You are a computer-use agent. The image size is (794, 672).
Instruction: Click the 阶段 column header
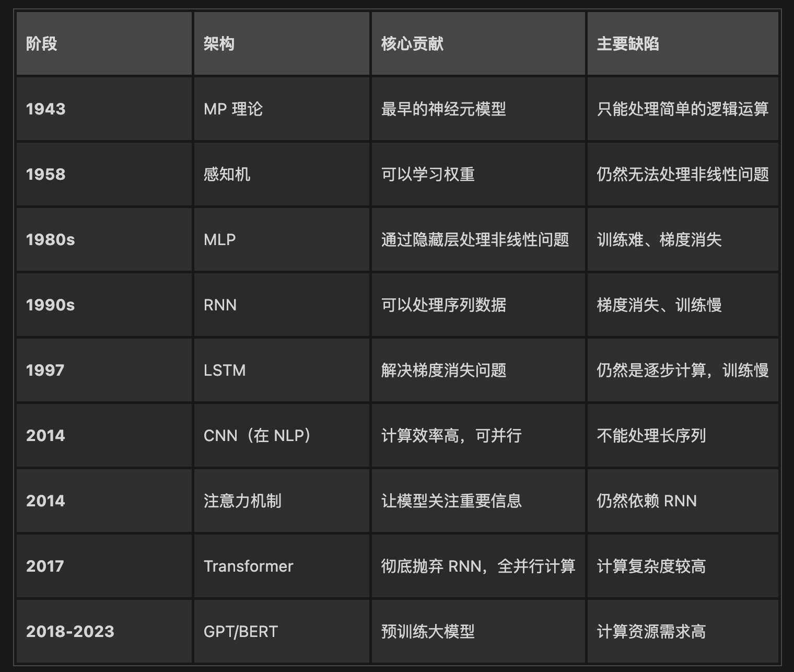click(x=42, y=44)
